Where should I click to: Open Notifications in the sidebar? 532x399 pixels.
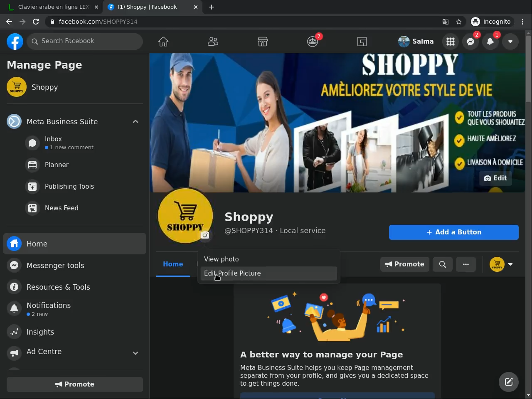(x=75, y=309)
